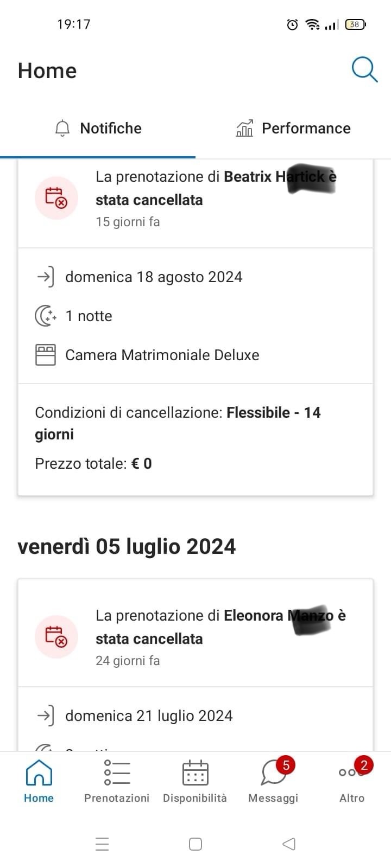Tap Android home square button
The image size is (391, 868).
pos(195,844)
